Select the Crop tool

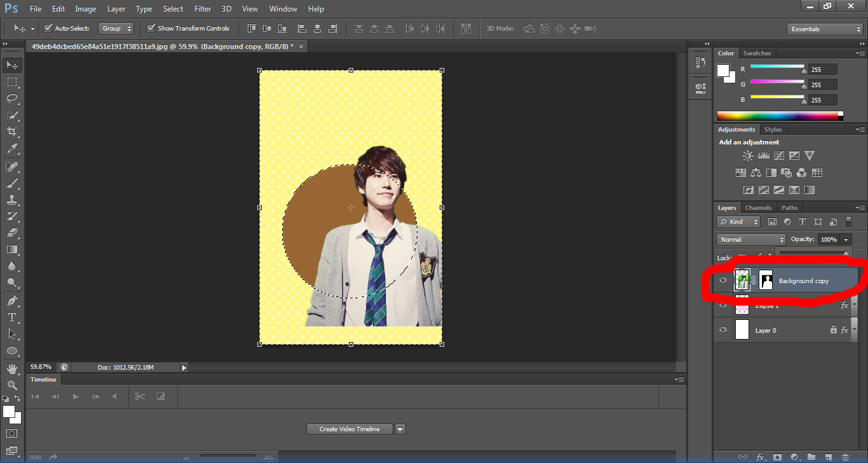pyautogui.click(x=12, y=132)
